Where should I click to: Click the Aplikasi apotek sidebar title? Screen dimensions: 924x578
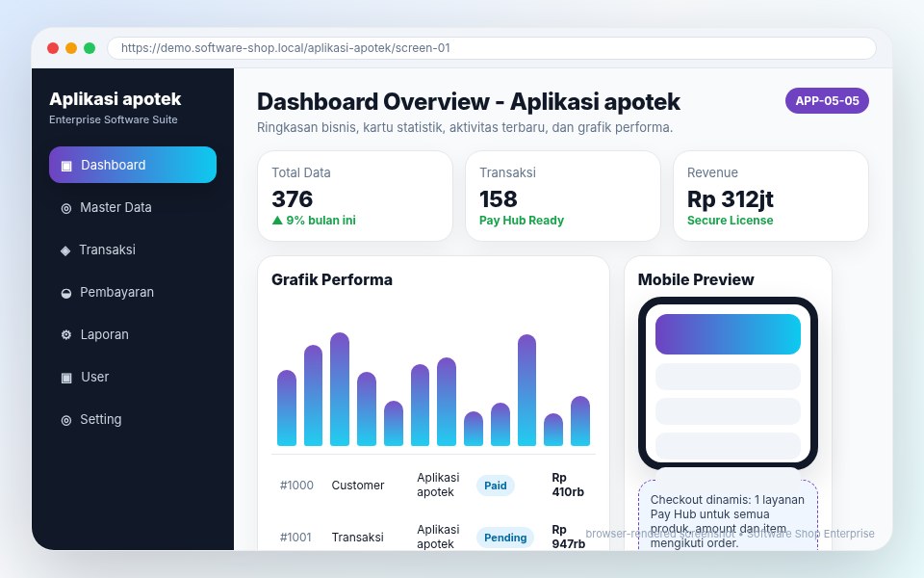point(115,99)
